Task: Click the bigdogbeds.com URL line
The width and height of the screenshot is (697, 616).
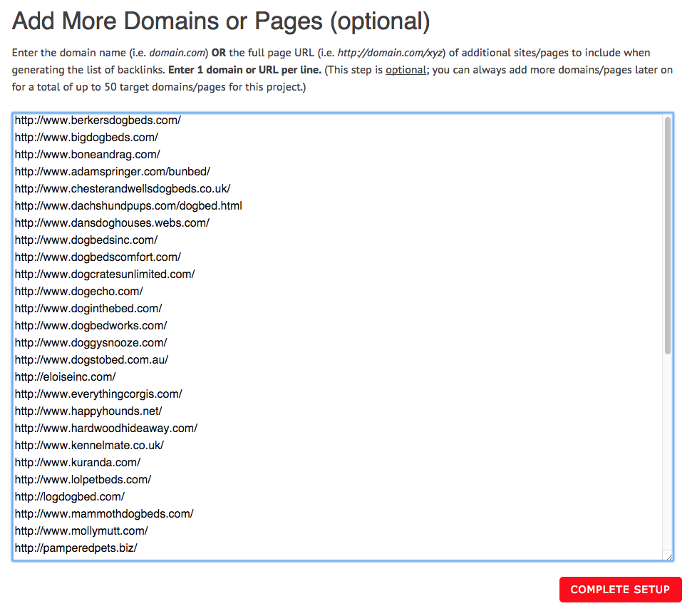Action: point(87,138)
